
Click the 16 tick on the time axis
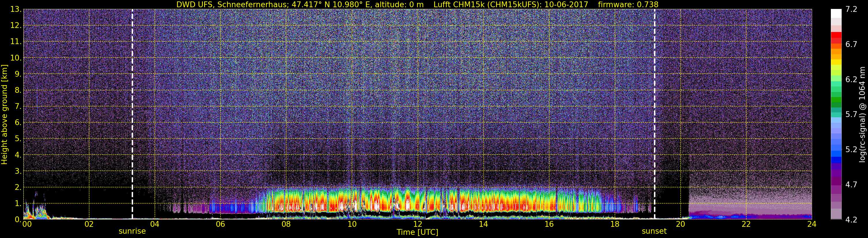pos(549,224)
